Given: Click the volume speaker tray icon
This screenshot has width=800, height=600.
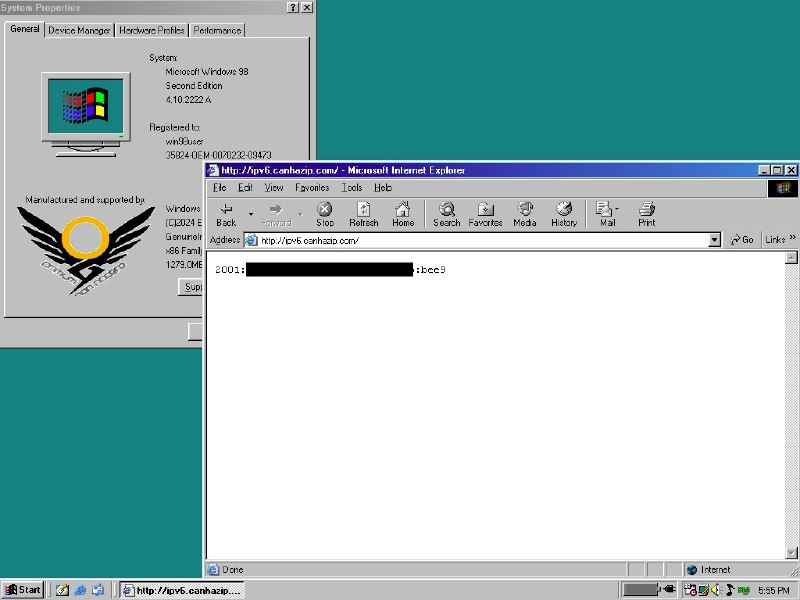Looking at the screenshot, I should pyautogui.click(x=716, y=590).
